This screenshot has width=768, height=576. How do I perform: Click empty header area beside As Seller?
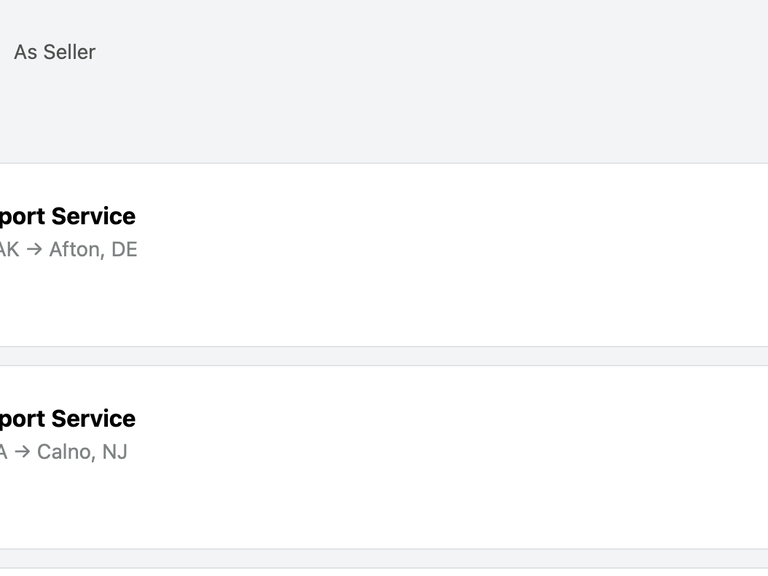tap(431, 52)
